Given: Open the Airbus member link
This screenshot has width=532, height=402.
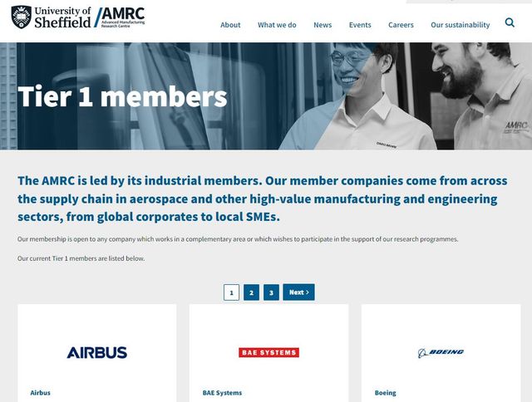Looking at the screenshot, I should pyautogui.click(x=41, y=393).
